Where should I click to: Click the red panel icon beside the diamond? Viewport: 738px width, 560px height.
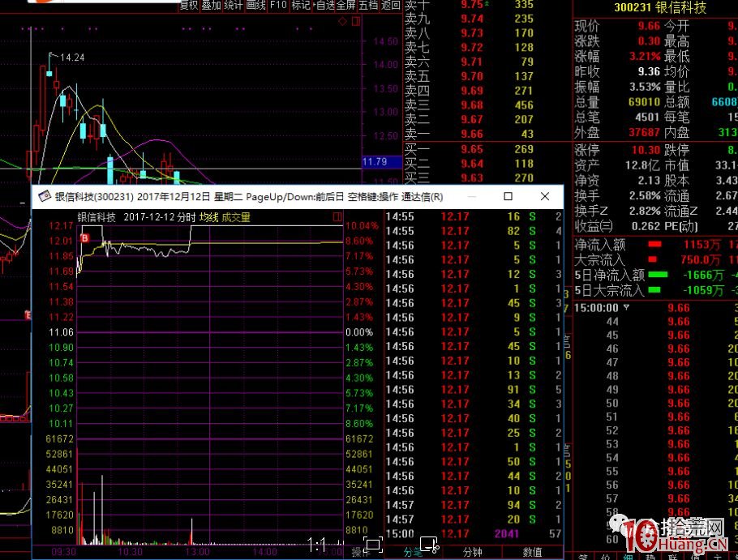click(x=356, y=21)
